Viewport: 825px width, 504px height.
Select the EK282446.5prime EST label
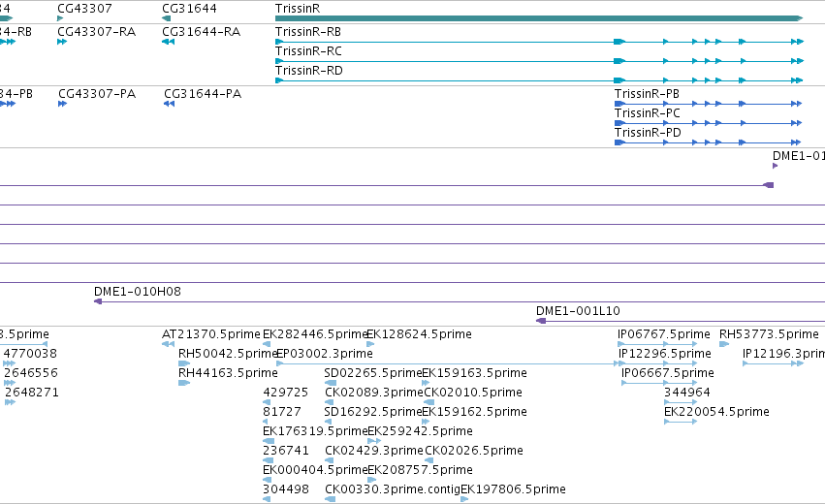click(x=315, y=334)
